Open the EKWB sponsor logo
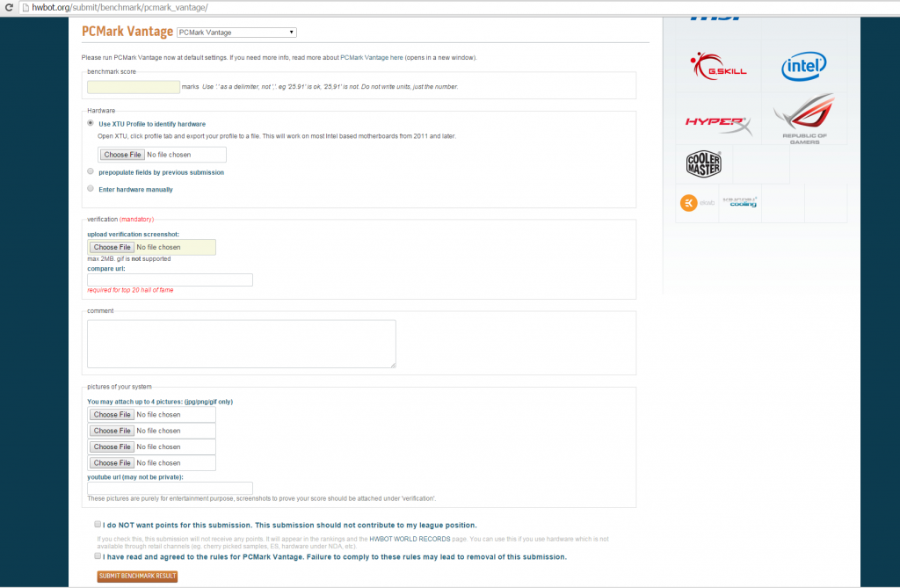Image resolution: width=900 pixels, height=588 pixels. click(697, 203)
